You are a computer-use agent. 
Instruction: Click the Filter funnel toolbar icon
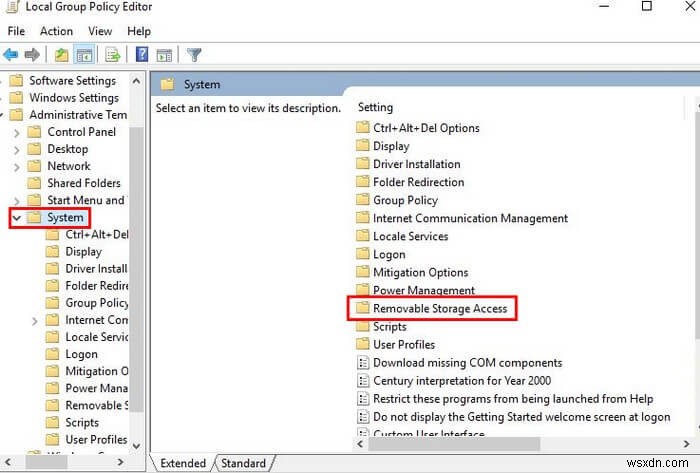click(194, 55)
